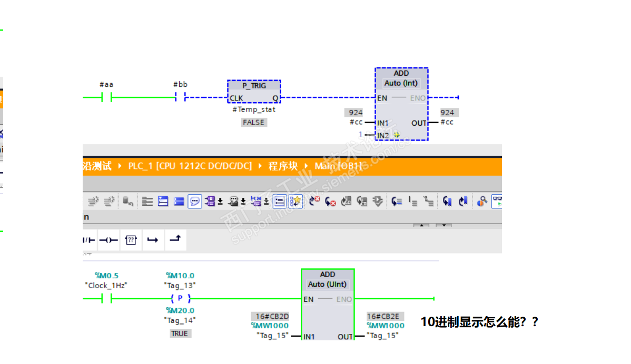Select #Temp_stat operand under P_TRIG
Image resolution: width=631 pixels, height=364 pixels.
(x=254, y=109)
